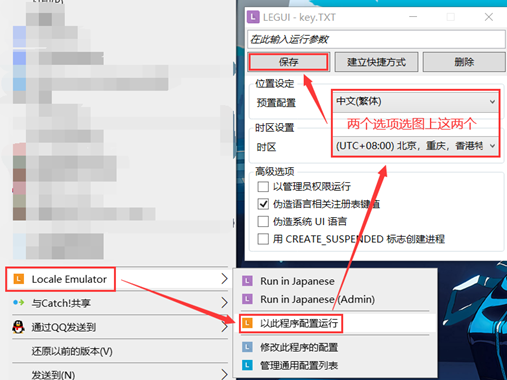This screenshot has height=380, width=507.
Task: Click the 修改此程序的配置 icon
Action: point(247,347)
